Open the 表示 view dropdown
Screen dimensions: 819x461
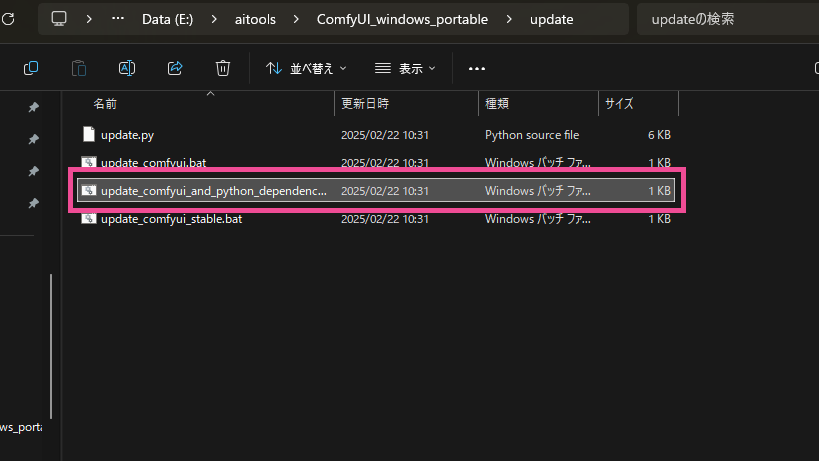[x=405, y=68]
